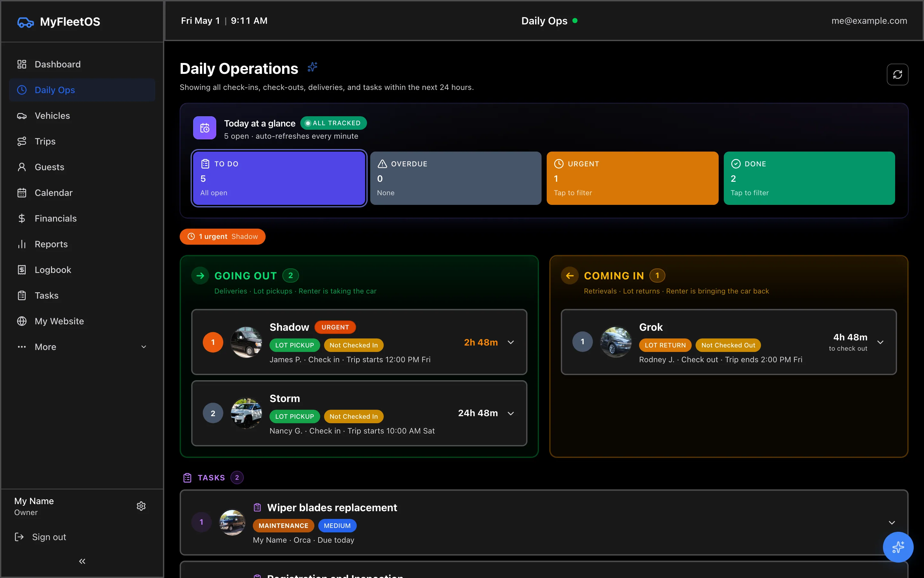Click the Tasks section clipboard icon
Viewport: 924px width, 578px height.
point(187,477)
